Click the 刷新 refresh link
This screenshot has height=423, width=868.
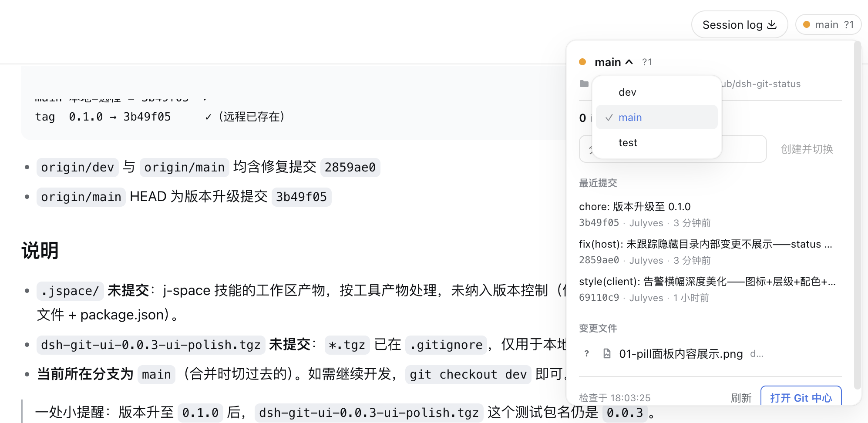point(741,398)
